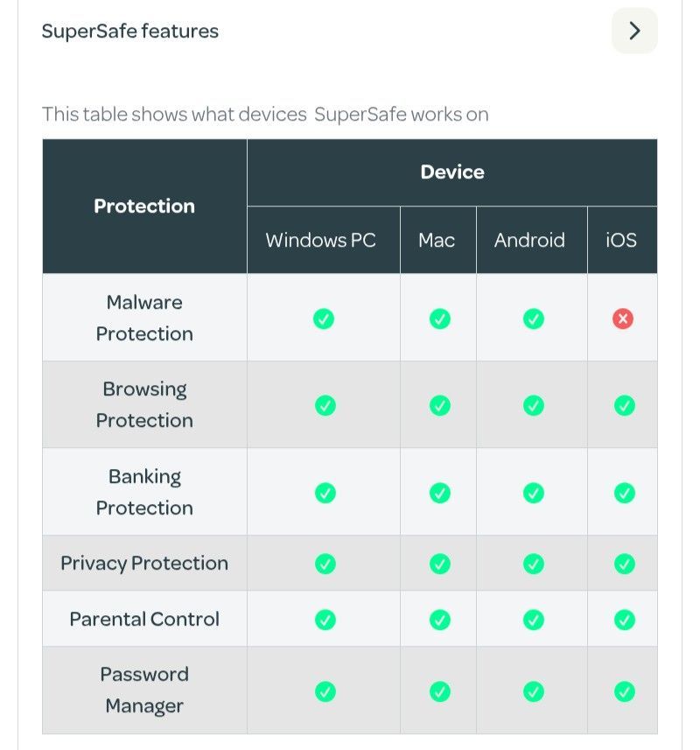Click Windows PC Malware Protection checkmark
This screenshot has width=700, height=750.
(x=324, y=319)
